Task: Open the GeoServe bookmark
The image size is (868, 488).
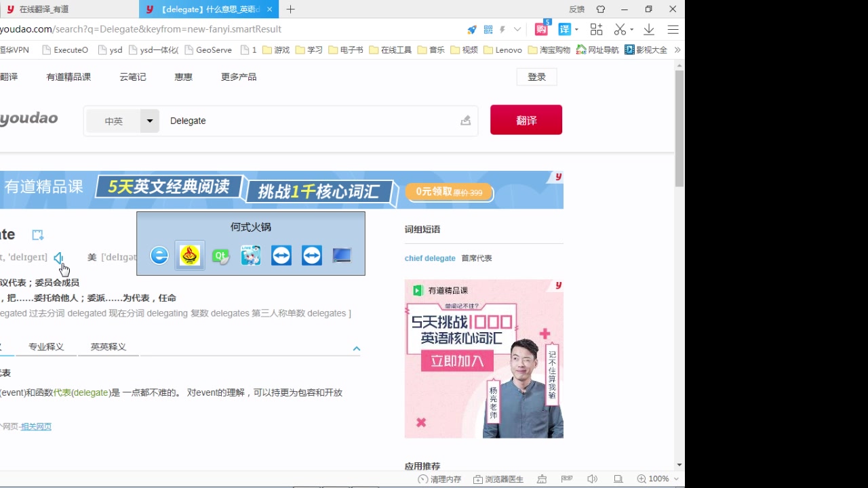Action: (208, 49)
